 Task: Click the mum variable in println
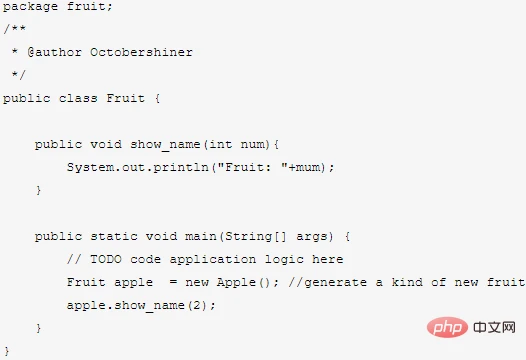point(309,167)
